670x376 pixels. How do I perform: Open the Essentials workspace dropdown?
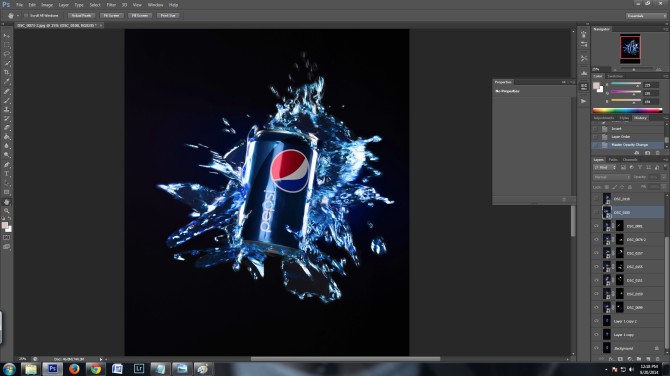646,16
